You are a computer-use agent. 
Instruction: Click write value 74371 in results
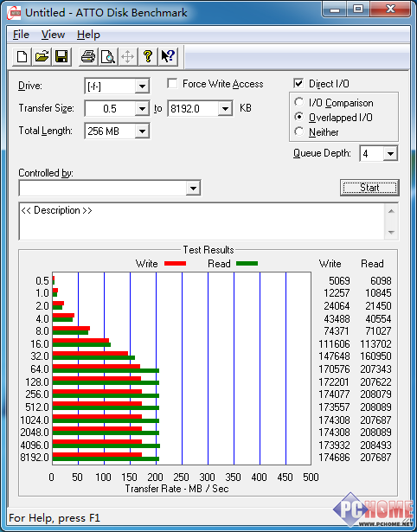click(337, 330)
